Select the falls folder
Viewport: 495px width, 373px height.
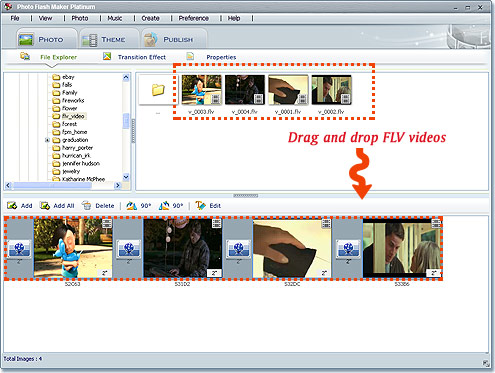67,85
